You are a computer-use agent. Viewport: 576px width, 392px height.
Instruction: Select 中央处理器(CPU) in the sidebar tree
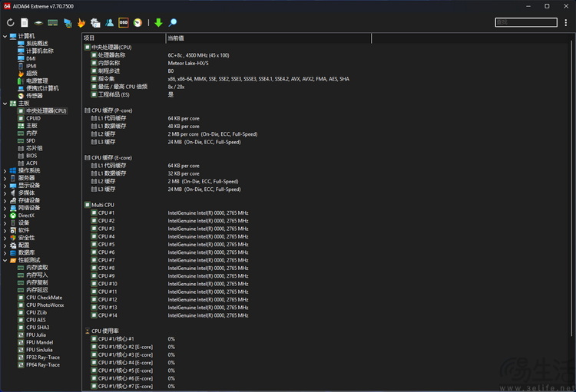46,110
